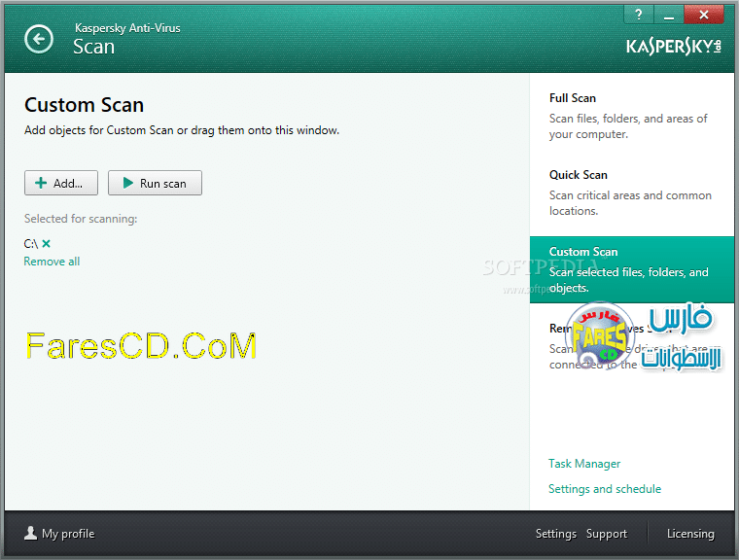Screen dimensions: 739x560
Task: Open help with the question mark button
Action: [639, 15]
